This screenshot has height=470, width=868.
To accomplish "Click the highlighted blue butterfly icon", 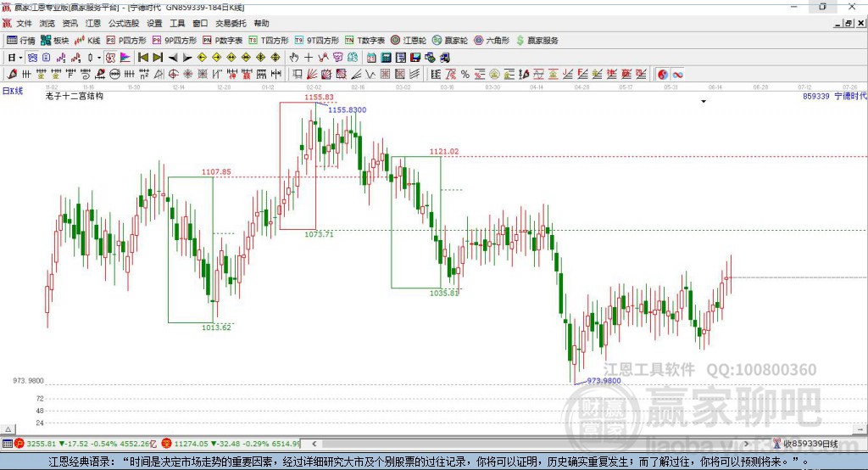I will coord(32,58).
